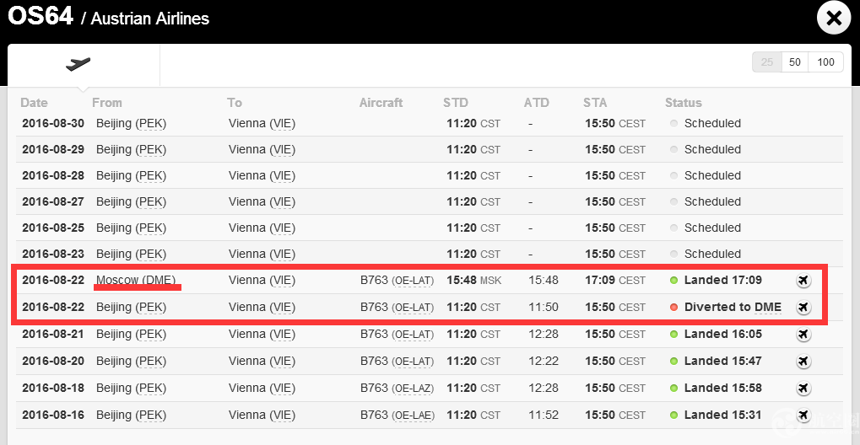This screenshot has height=445, width=860.
Task: Open playback icon for Diverted to DME flight
Action: [x=804, y=307]
